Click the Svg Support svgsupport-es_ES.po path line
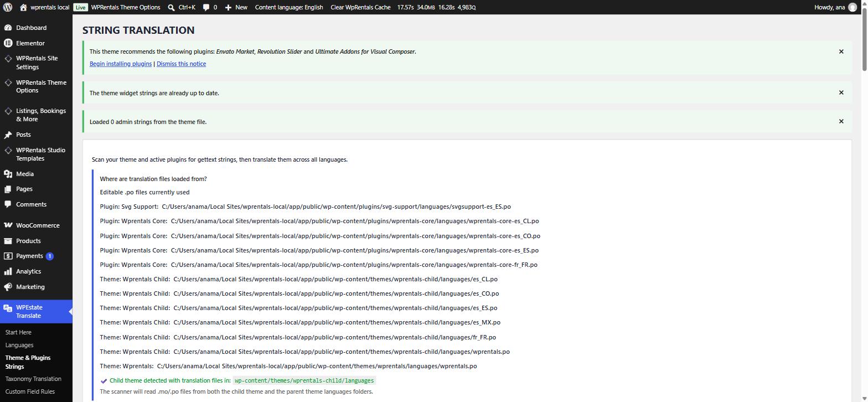This screenshot has width=868, height=402. [x=306, y=207]
